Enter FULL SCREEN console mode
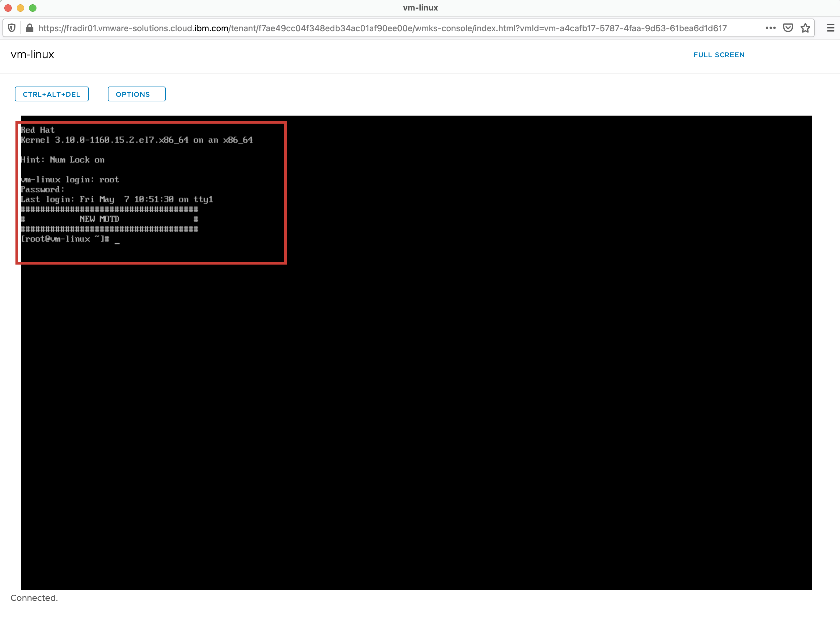This screenshot has height=620, width=840. click(x=719, y=55)
